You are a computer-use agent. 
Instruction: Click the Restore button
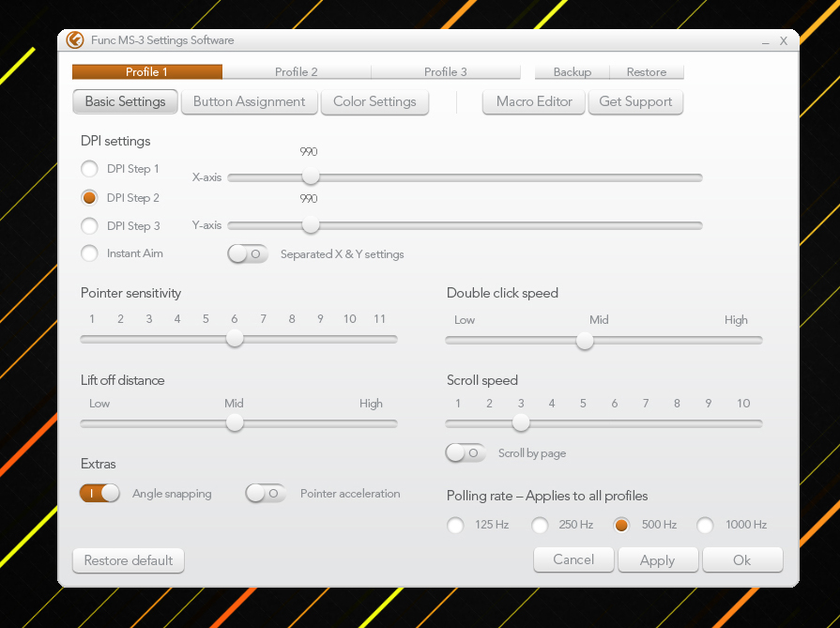click(x=647, y=71)
